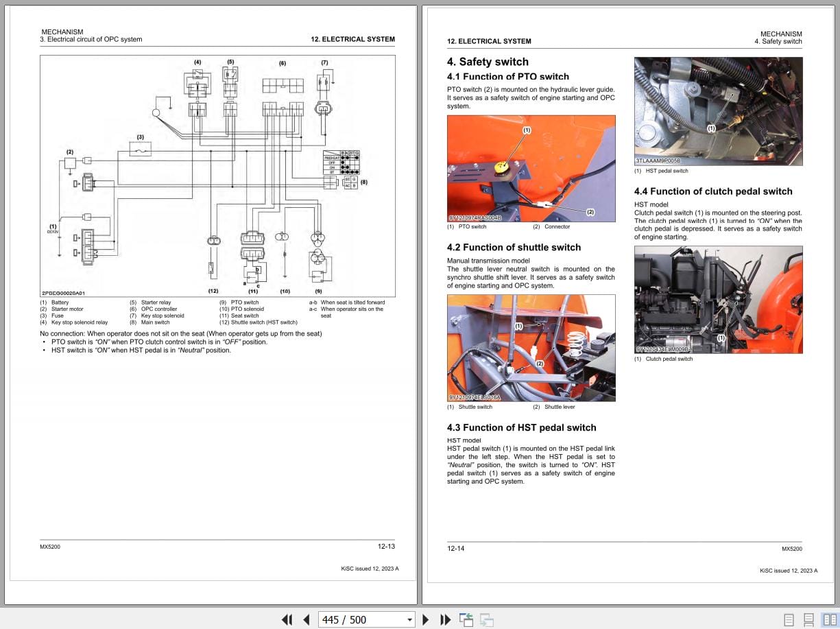Click '(1) HST pedal switch' caption
This screenshot has height=629, width=840.
pos(661,171)
